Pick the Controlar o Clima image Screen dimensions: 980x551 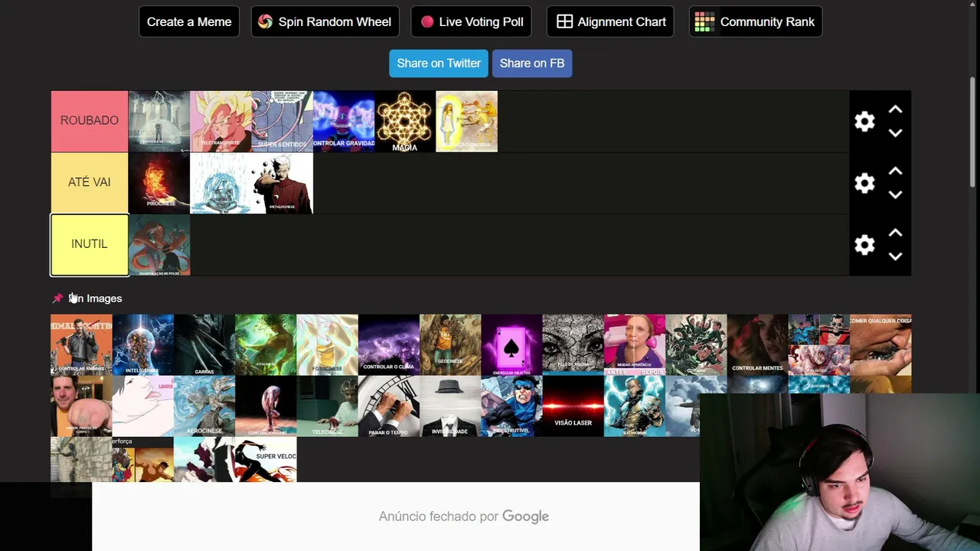tap(389, 344)
